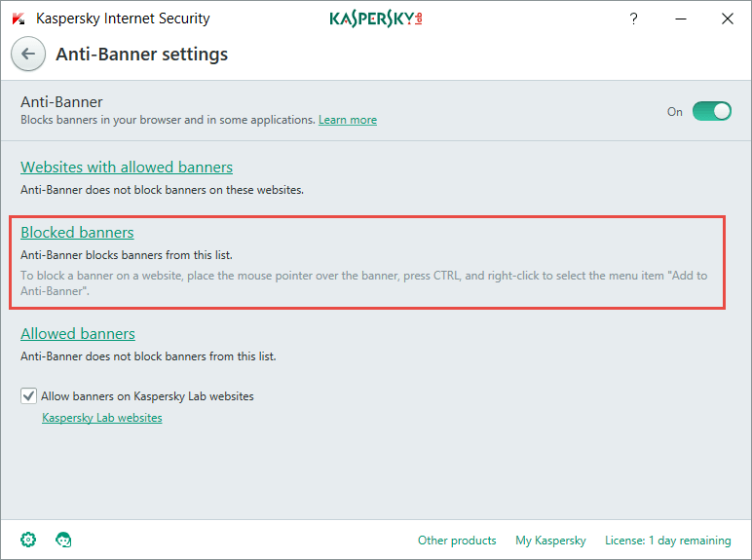Click the 'Kaspersky Internet Security' title text
Image resolution: width=752 pixels, height=560 pixels.
coord(123,19)
